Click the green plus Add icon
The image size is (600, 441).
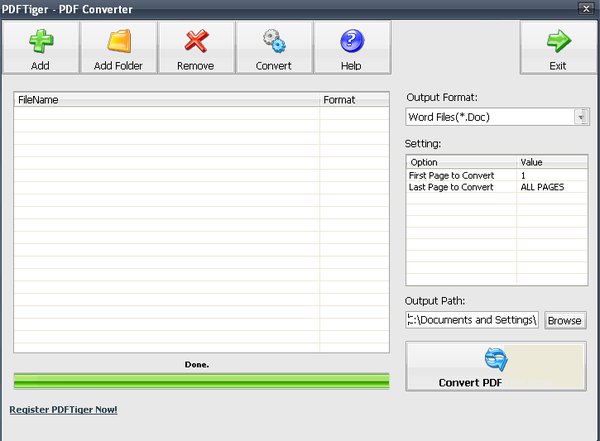(41, 41)
